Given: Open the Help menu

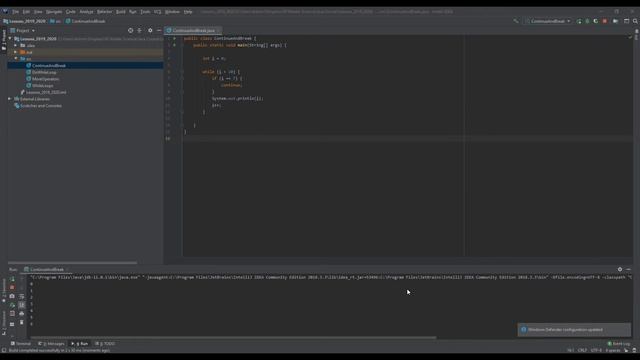Looking at the screenshot, I should tap(188, 11).
